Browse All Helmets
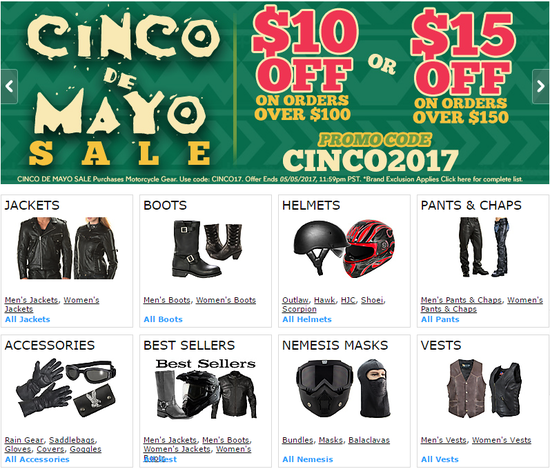 [x=307, y=319]
